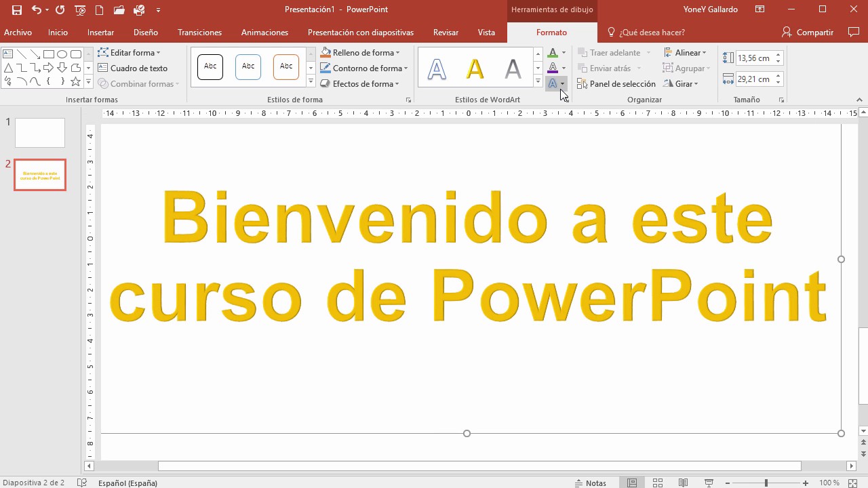Click the Compartir button
This screenshot has height=488, width=868.
pos(808,33)
